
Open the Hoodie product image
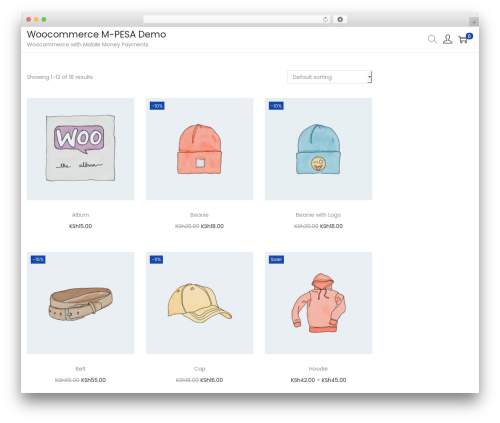coord(318,303)
